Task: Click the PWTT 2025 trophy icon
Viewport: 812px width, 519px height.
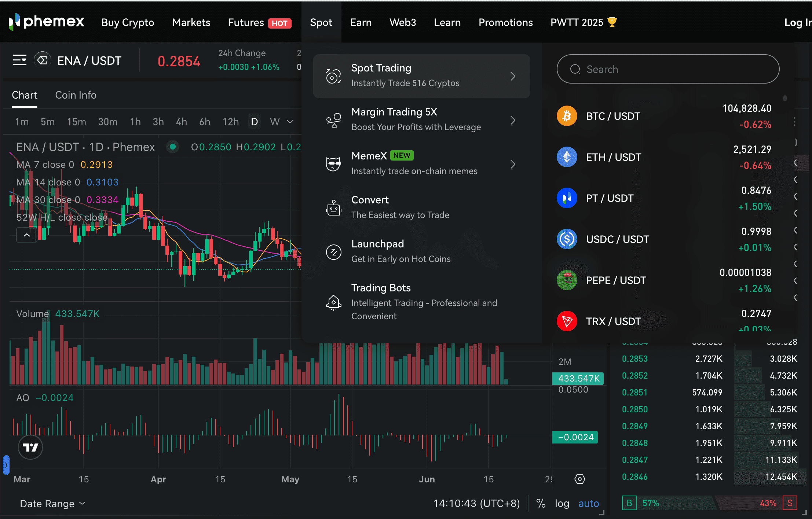Action: click(x=612, y=22)
